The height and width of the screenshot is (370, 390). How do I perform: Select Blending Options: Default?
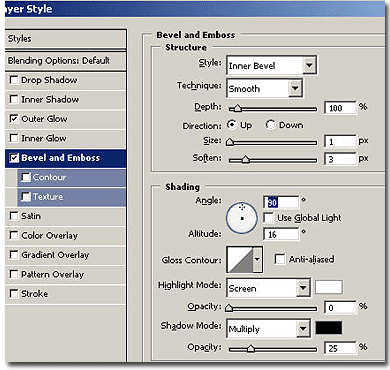(66, 61)
